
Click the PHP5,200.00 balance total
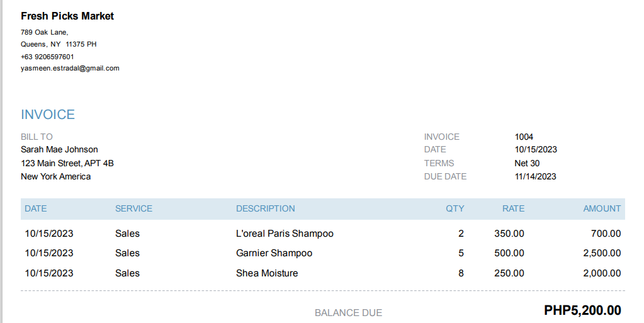pyautogui.click(x=582, y=310)
